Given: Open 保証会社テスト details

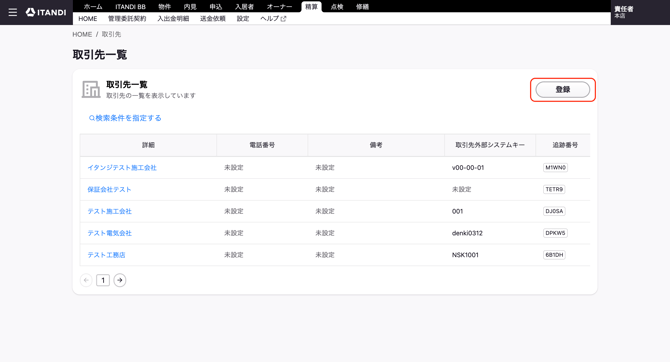Looking at the screenshot, I should click(109, 189).
